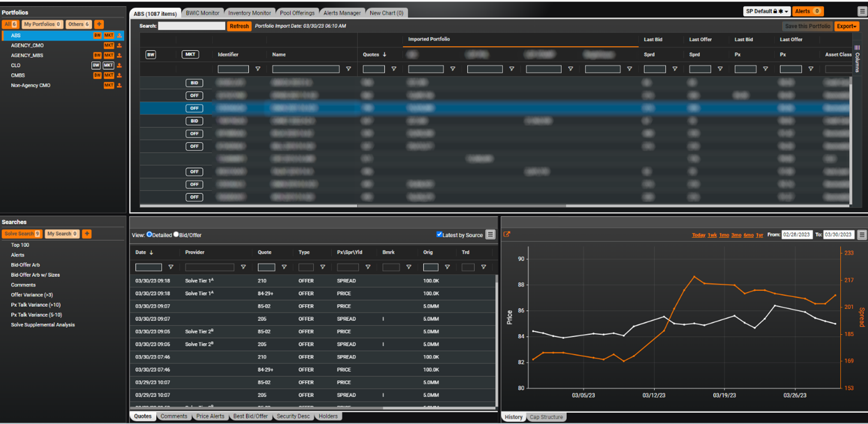The height and width of the screenshot is (424, 868).
Task: Pop out chart with external link icon
Action: (507, 234)
